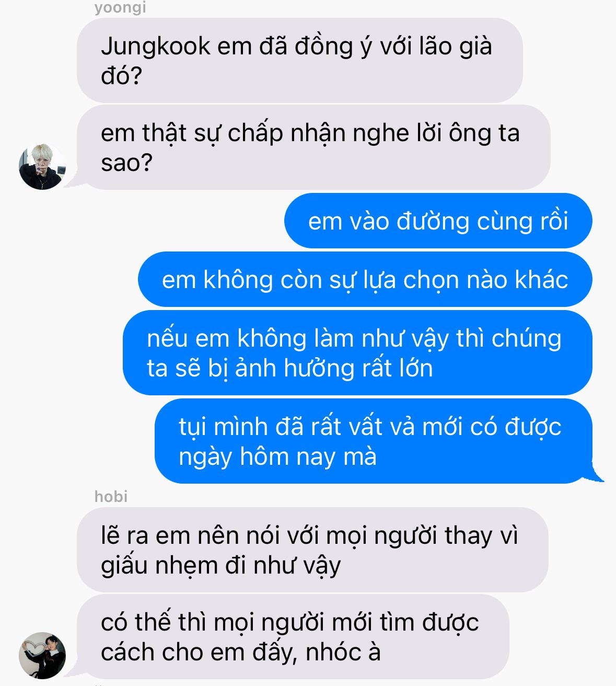Select bubble starting 'nếu em không làm như vậy'
Screen dimensions: 616x686
357,353
